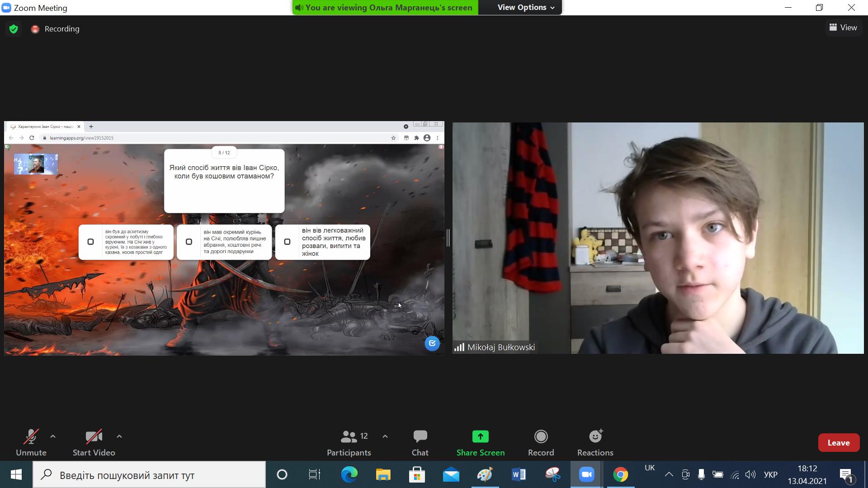Click the network Wi-Fi tray icon
Screen dimensions: 868x488
click(735, 474)
